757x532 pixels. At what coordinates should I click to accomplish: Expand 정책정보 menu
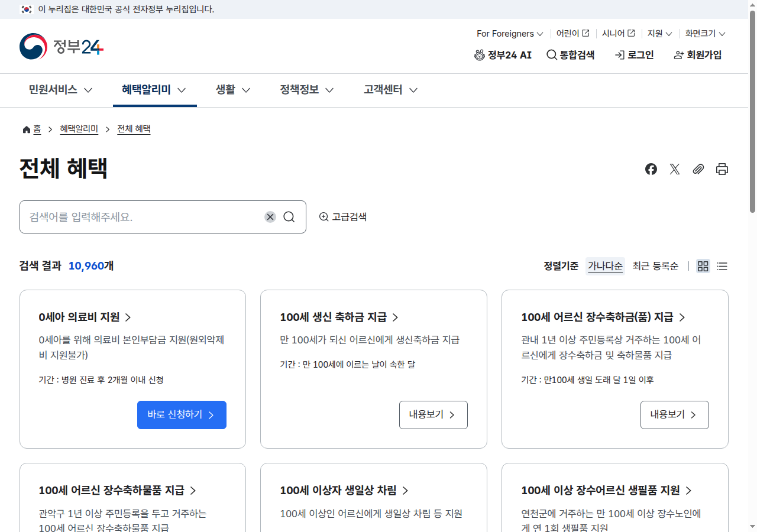[307, 90]
